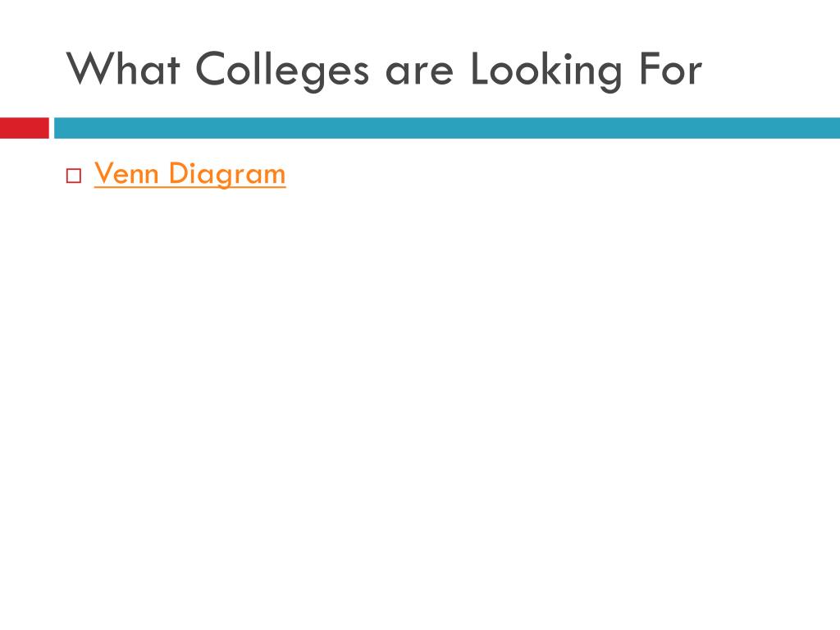Click the letter D of Diagram
The height and width of the screenshot is (630, 840).
[178, 173]
